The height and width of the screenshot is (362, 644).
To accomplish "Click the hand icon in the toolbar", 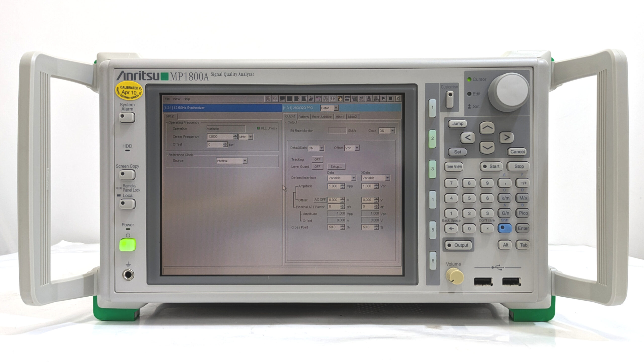I will tap(340, 99).
